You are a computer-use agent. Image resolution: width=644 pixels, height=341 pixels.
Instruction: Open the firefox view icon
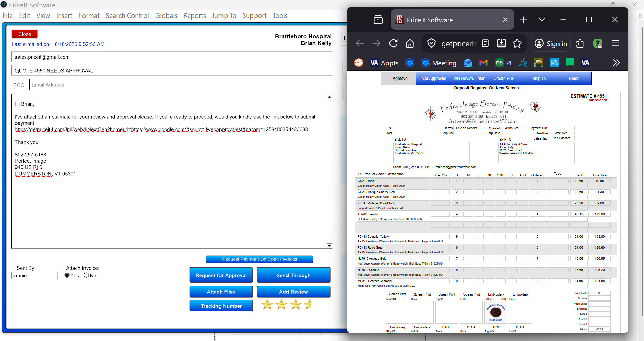click(378, 20)
